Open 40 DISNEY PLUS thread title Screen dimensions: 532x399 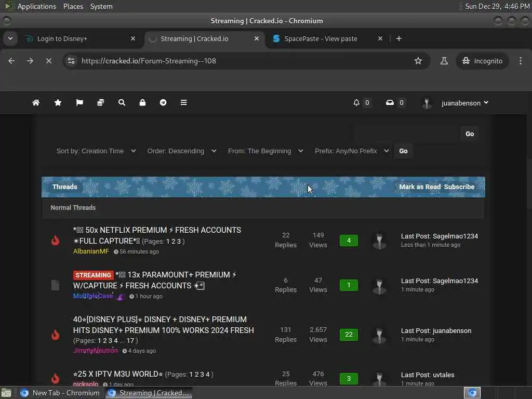coord(163,325)
